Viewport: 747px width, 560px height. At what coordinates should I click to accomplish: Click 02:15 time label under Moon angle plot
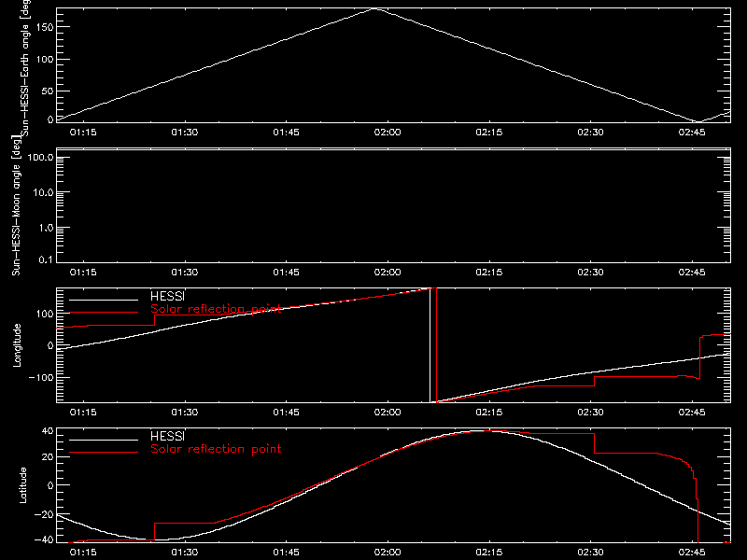[x=489, y=272]
